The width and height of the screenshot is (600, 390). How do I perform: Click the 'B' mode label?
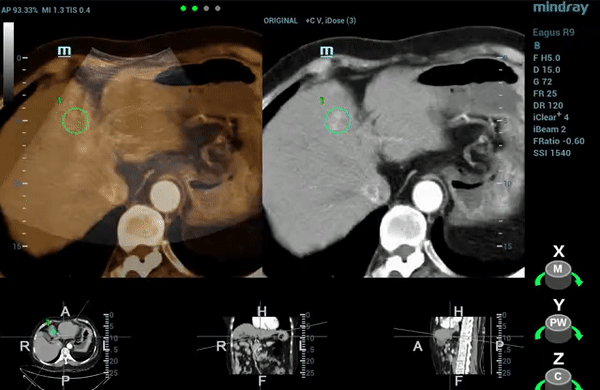[x=537, y=46]
